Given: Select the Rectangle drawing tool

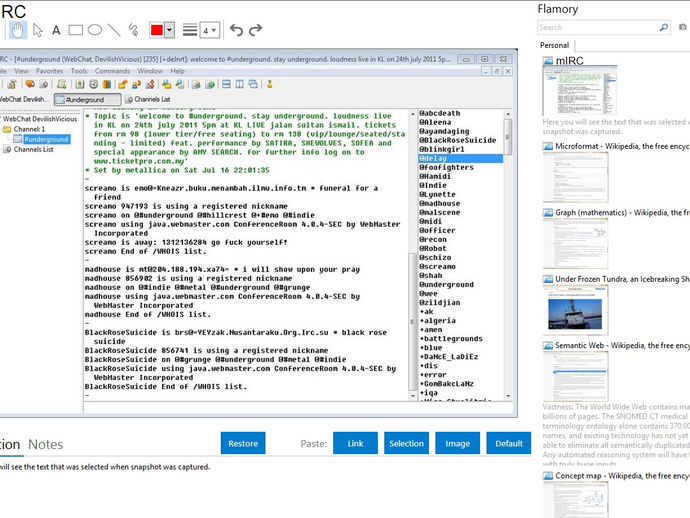Looking at the screenshot, I should coord(75,30).
